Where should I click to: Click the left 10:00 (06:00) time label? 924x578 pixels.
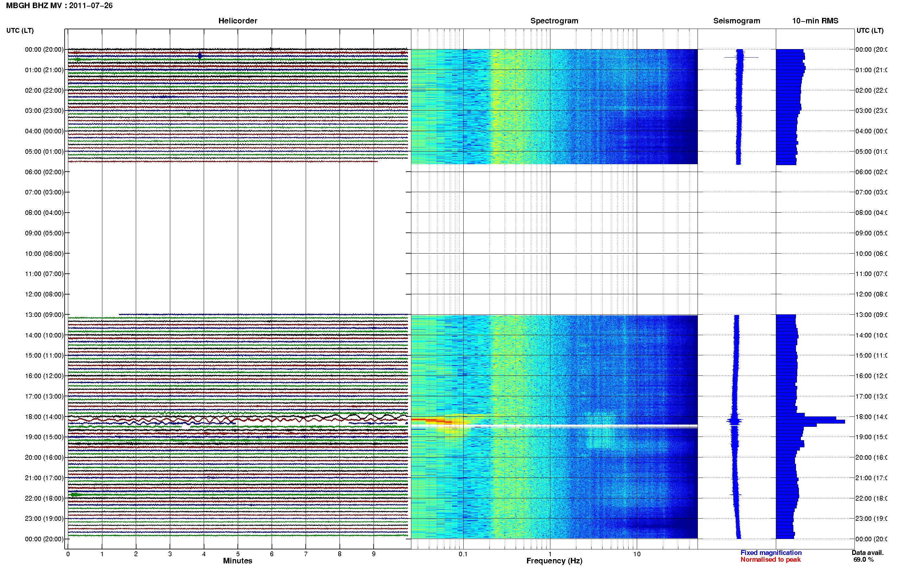[44, 254]
